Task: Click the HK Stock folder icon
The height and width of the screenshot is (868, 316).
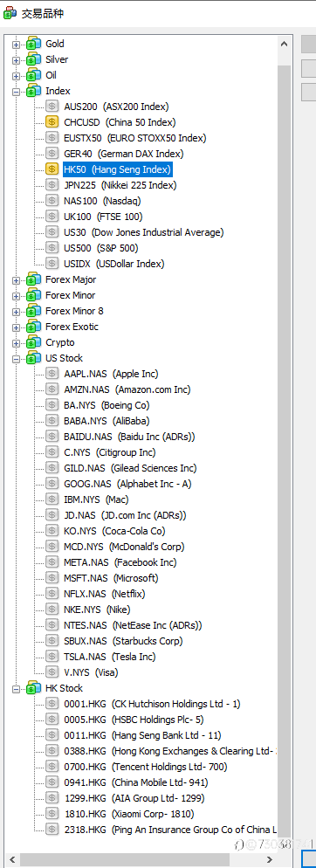Action: coord(33,688)
